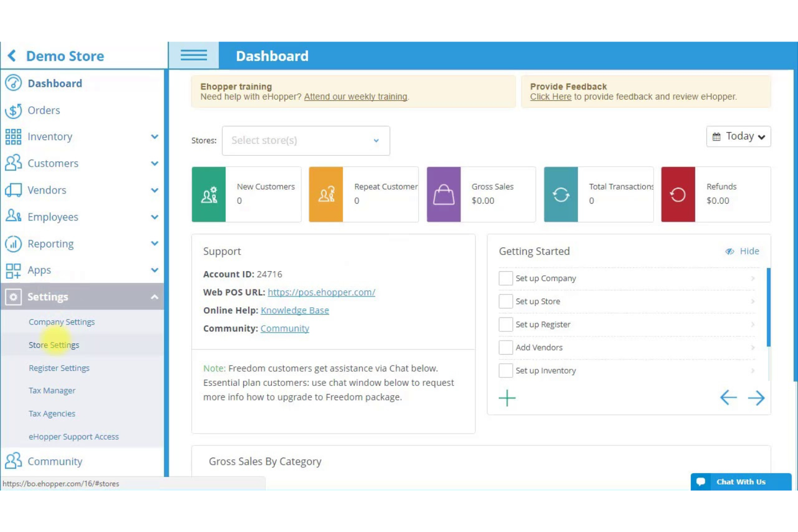Open the Today date range dropdown
Screen dimensions: 798x532
[x=738, y=136]
